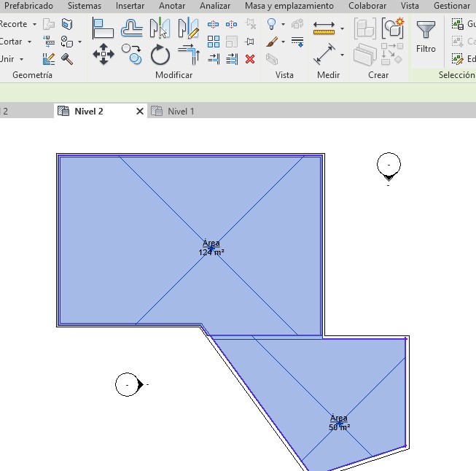Choose the Rotate tool
Image resolution: width=476 pixels, height=471 pixels.
(160, 55)
